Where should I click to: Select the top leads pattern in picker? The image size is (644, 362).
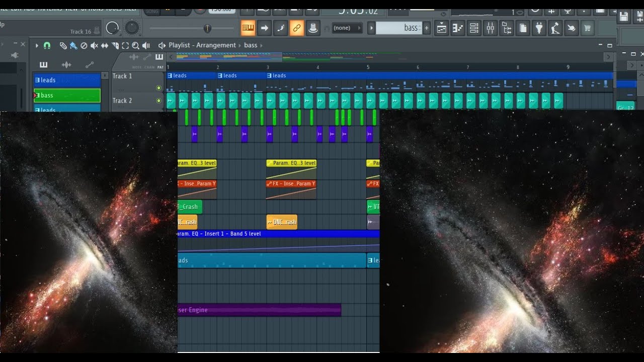tap(67, 80)
